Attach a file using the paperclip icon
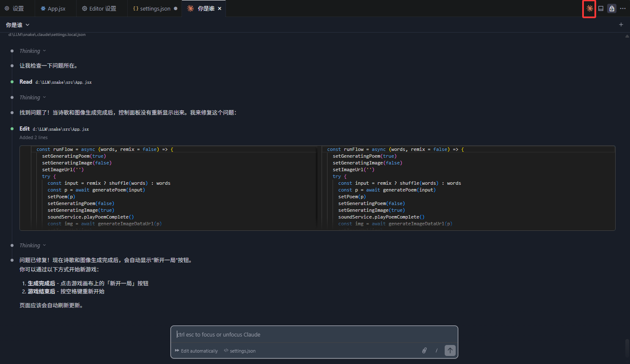 [x=424, y=350]
